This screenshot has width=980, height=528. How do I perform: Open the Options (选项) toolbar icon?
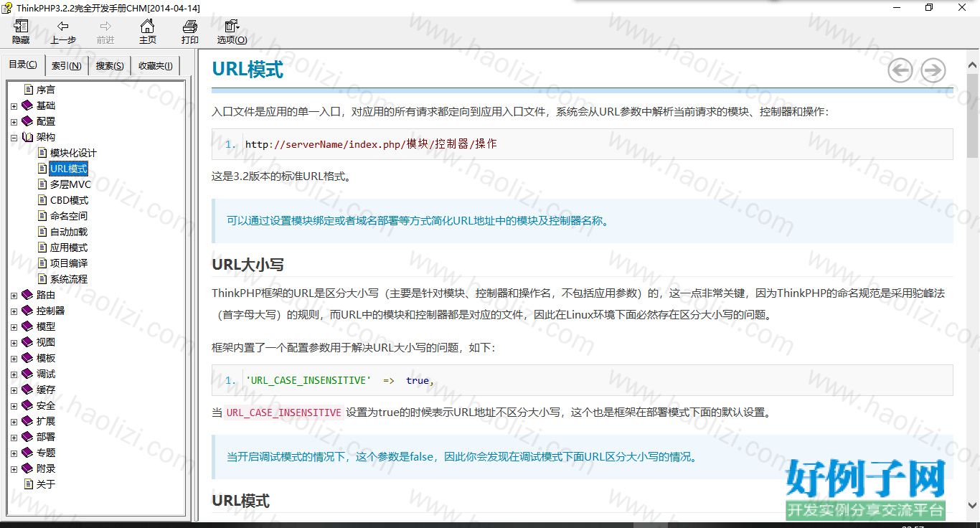232,27
